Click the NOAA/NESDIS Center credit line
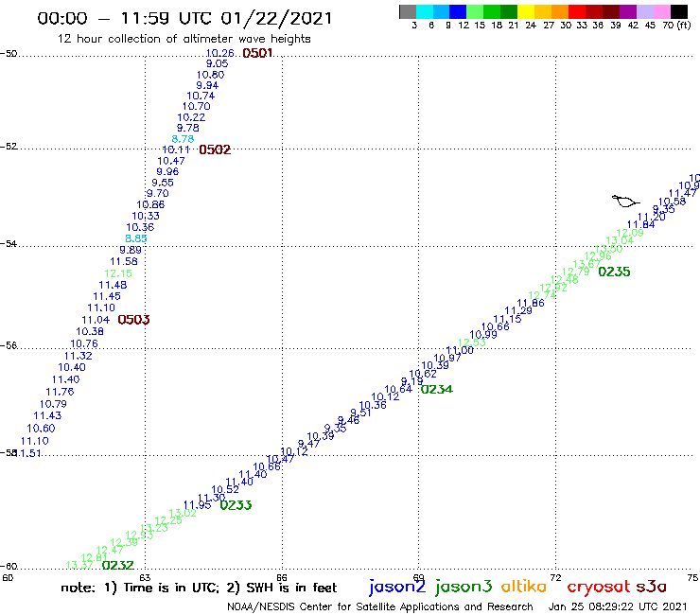The width and height of the screenshot is (700, 615). 380,606
